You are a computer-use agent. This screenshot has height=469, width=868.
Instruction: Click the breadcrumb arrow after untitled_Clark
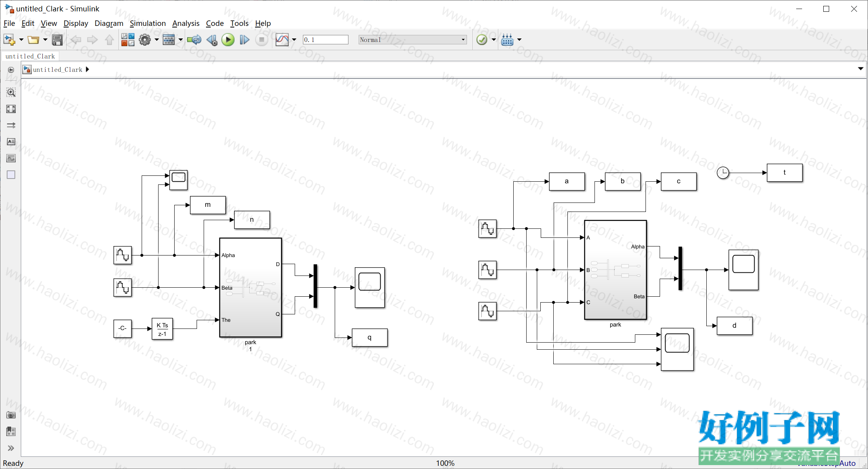pyautogui.click(x=88, y=69)
